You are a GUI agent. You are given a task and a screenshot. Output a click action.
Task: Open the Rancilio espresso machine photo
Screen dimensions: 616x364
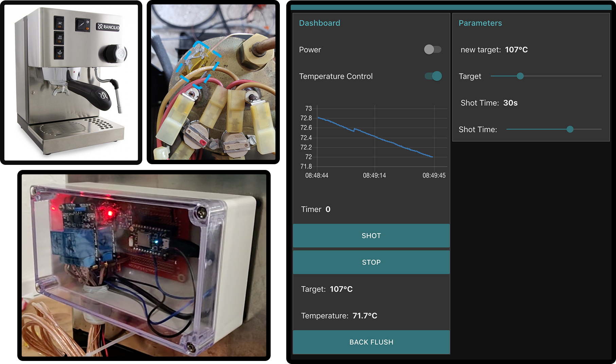click(71, 82)
